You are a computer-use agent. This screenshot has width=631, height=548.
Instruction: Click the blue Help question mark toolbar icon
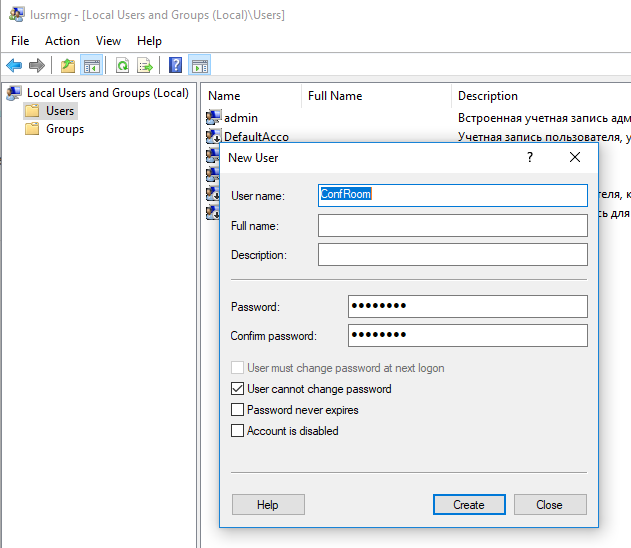pyautogui.click(x=175, y=65)
